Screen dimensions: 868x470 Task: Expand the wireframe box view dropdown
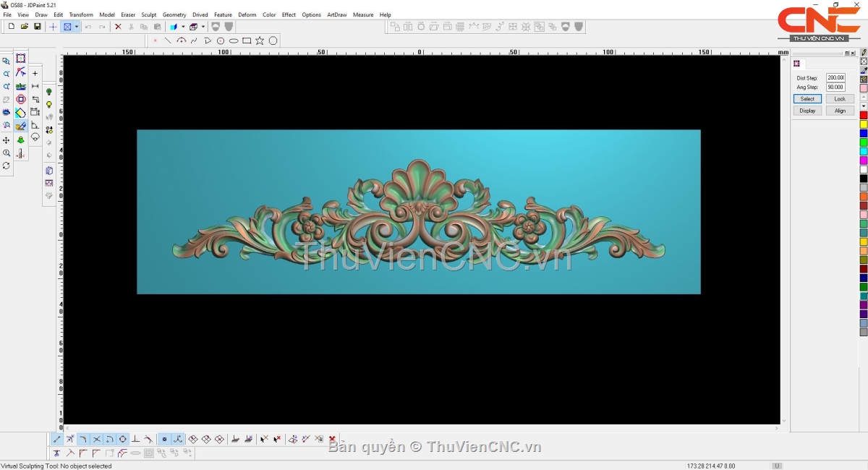(203, 27)
